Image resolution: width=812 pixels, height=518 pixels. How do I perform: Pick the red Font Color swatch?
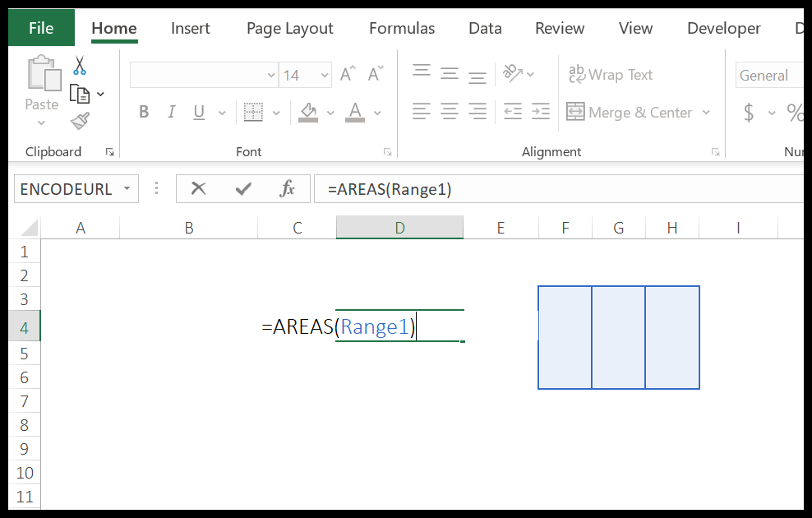[x=357, y=112]
